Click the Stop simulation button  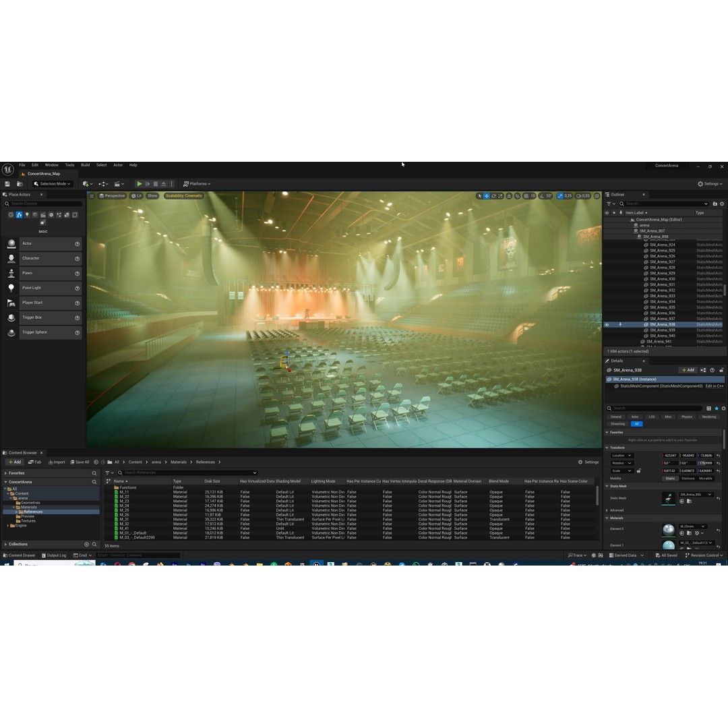pos(156,184)
